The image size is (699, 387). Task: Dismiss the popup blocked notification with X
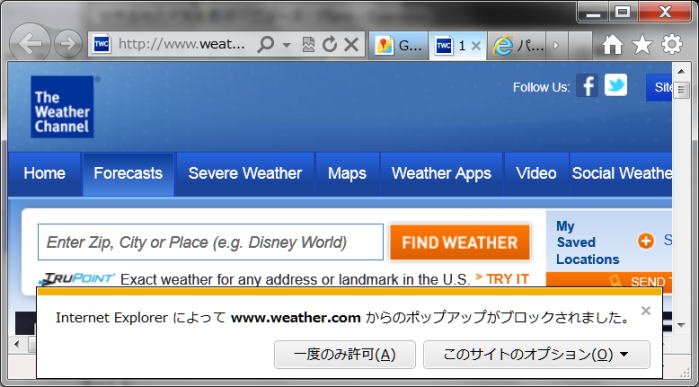[x=646, y=311]
